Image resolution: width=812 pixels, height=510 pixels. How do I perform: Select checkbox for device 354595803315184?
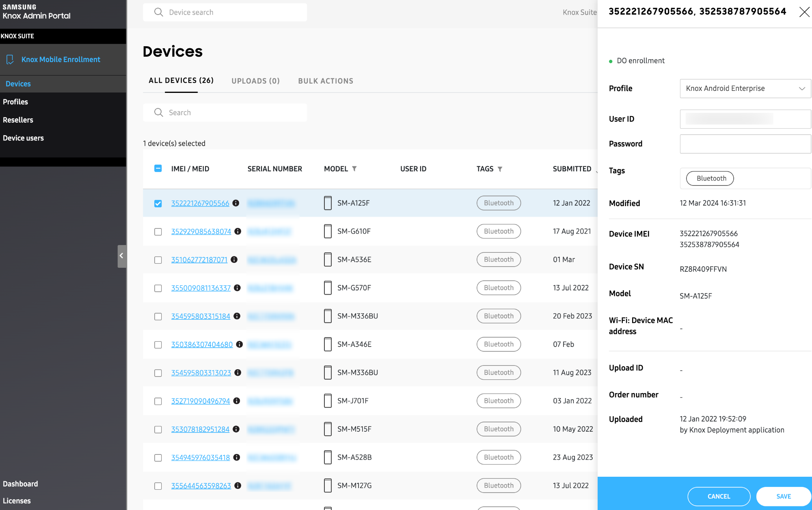coord(158,316)
